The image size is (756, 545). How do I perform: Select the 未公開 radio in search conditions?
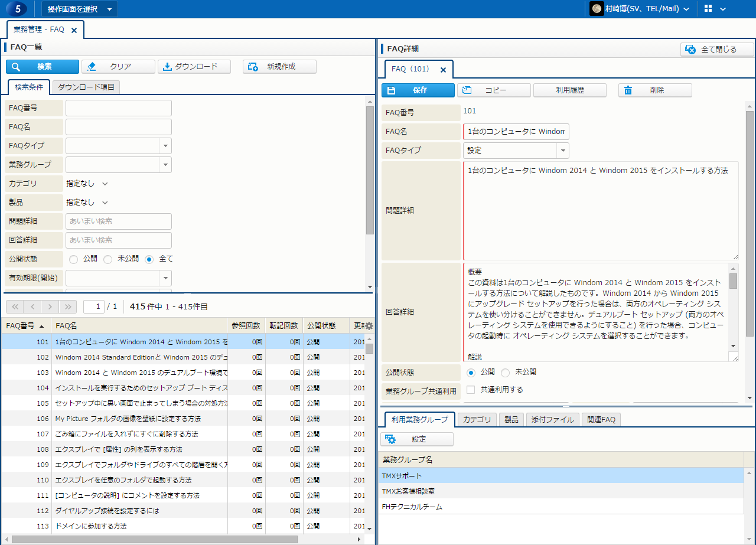tap(108, 259)
